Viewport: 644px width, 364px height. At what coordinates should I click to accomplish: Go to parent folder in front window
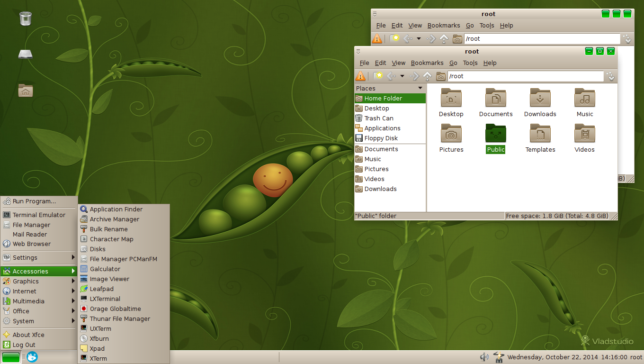[x=427, y=76]
